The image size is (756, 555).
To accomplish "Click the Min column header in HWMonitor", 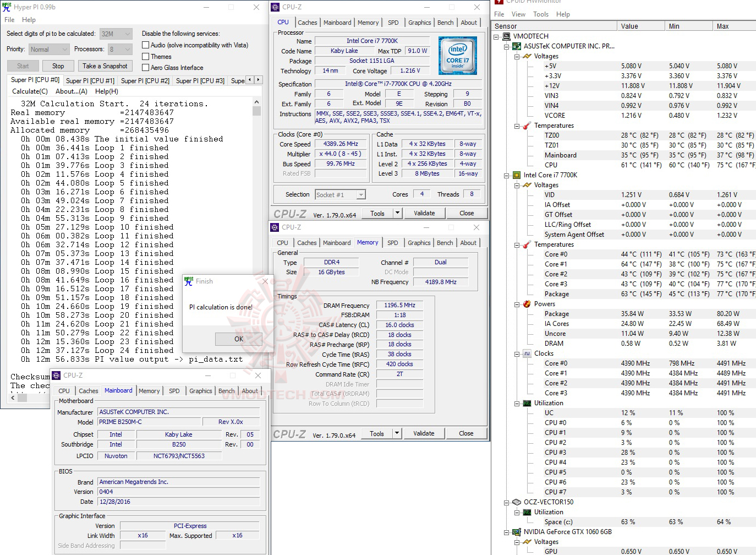I will click(x=689, y=26).
